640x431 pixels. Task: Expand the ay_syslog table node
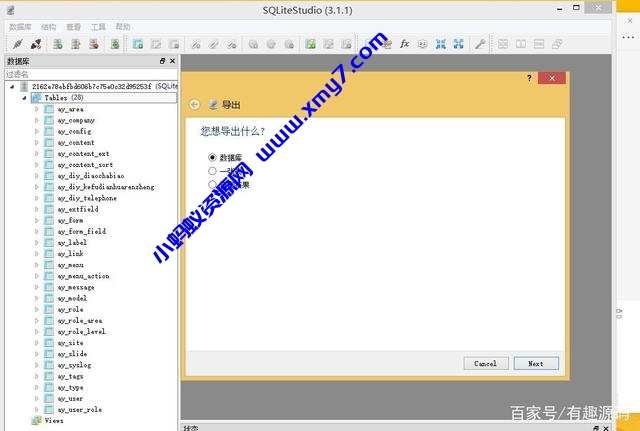point(37,365)
